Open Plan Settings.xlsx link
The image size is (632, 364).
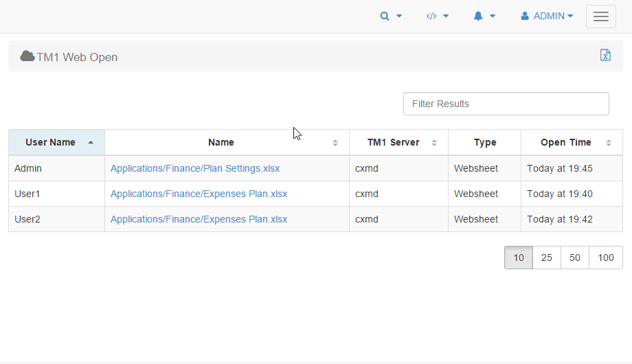coord(195,168)
